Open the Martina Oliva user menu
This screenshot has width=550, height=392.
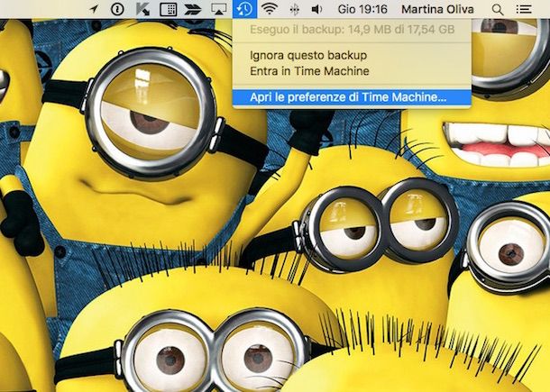437,9
